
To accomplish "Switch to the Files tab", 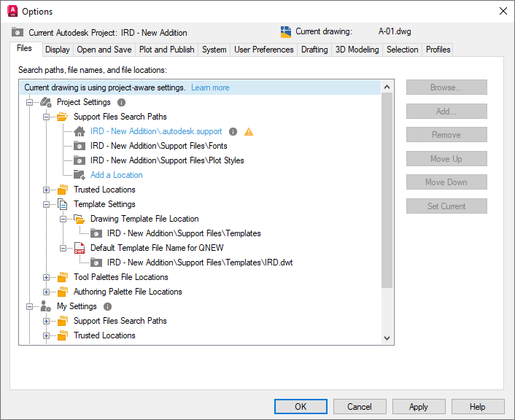I will pyautogui.click(x=26, y=49).
